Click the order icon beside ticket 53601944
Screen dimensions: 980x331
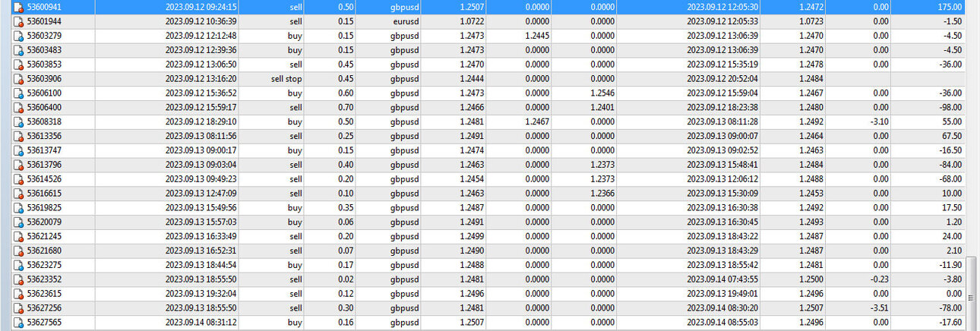pyautogui.click(x=18, y=21)
